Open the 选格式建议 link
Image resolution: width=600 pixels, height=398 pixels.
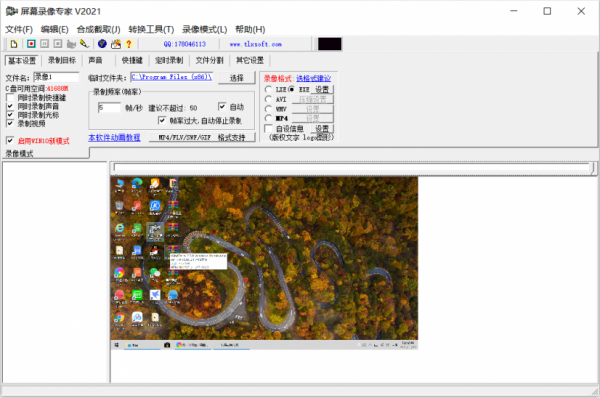(313, 78)
